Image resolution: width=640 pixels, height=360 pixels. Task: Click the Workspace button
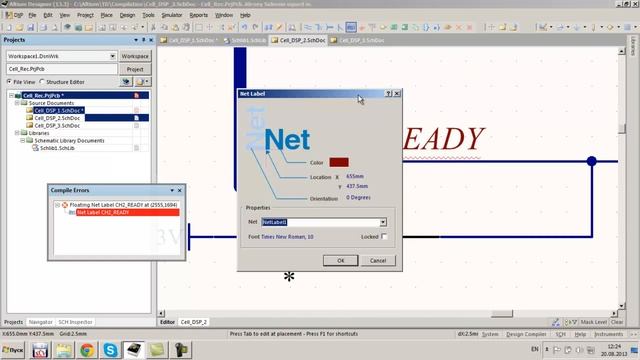click(x=135, y=56)
